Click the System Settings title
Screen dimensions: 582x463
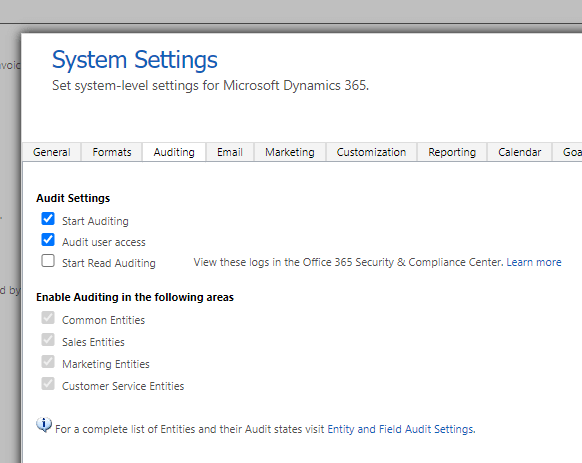pos(135,60)
